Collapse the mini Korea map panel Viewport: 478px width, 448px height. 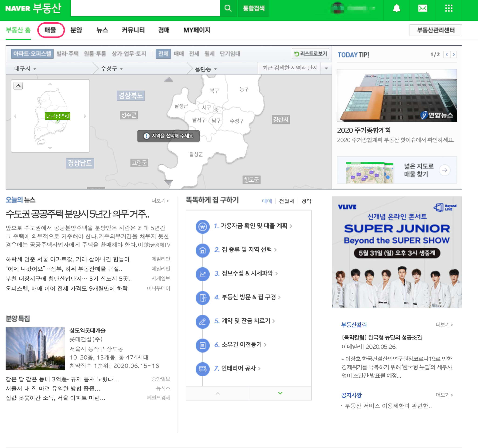[18, 85]
